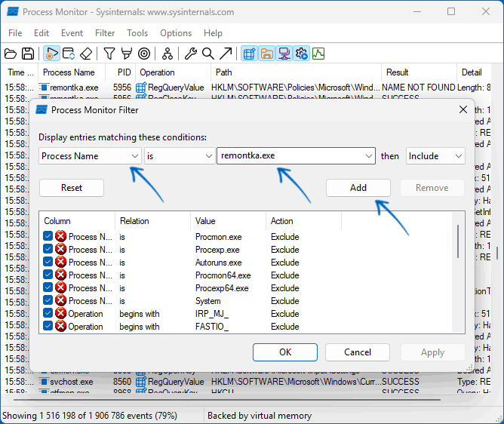Toggle Show file system activity icon
The width and height of the screenshot is (504, 424).
pos(267,54)
